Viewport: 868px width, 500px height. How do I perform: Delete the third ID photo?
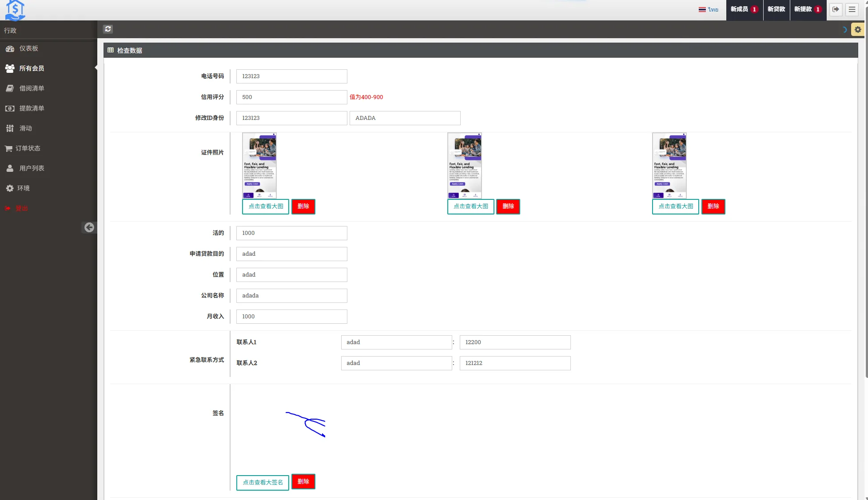713,206
